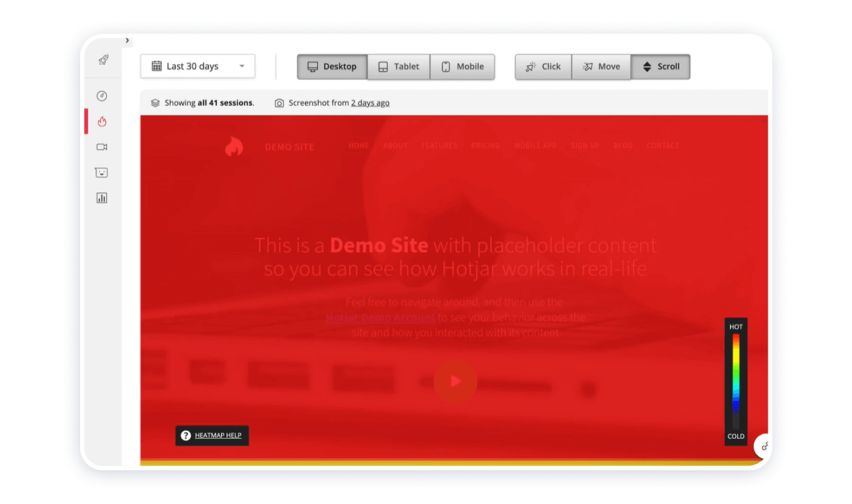Go to HOME in demo site nav
The height and width of the screenshot is (504, 852).
[359, 146]
